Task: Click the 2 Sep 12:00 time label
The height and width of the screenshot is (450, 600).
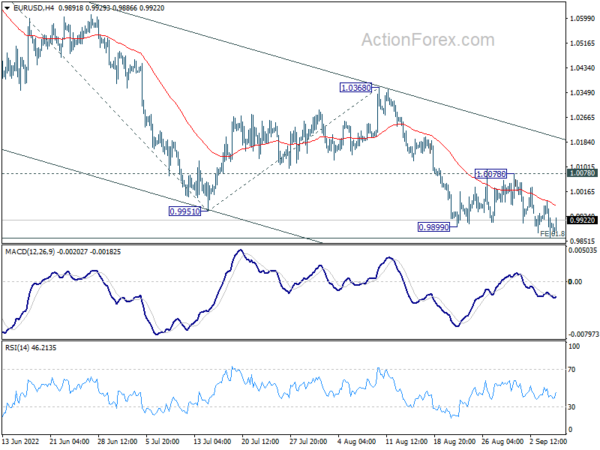Action: (548, 441)
